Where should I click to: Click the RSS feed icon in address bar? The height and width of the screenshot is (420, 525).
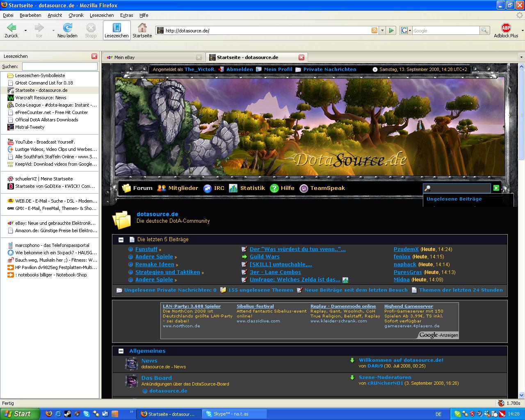point(374,30)
